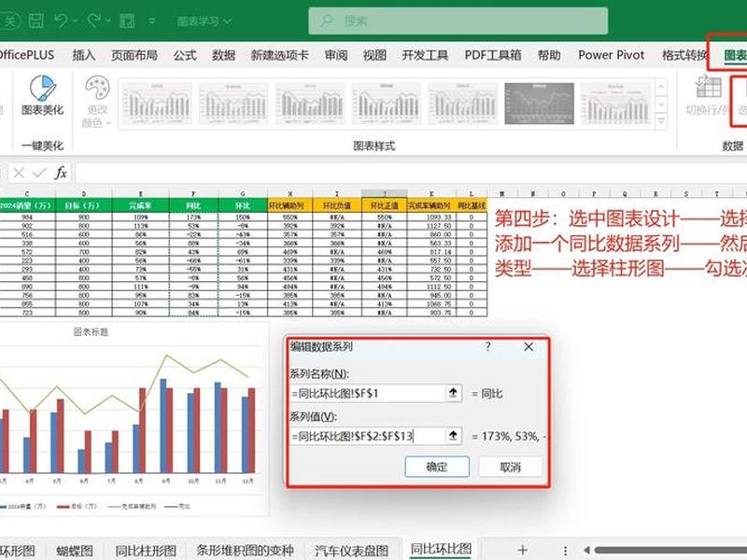Open the undo history dropdown arrow

pos(76,21)
